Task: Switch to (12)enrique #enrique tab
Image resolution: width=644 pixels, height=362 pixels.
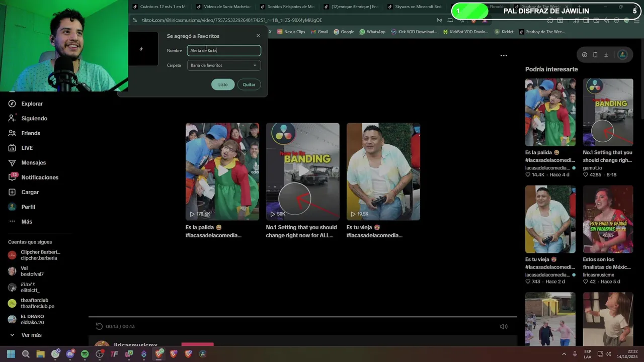Action: click(x=351, y=7)
